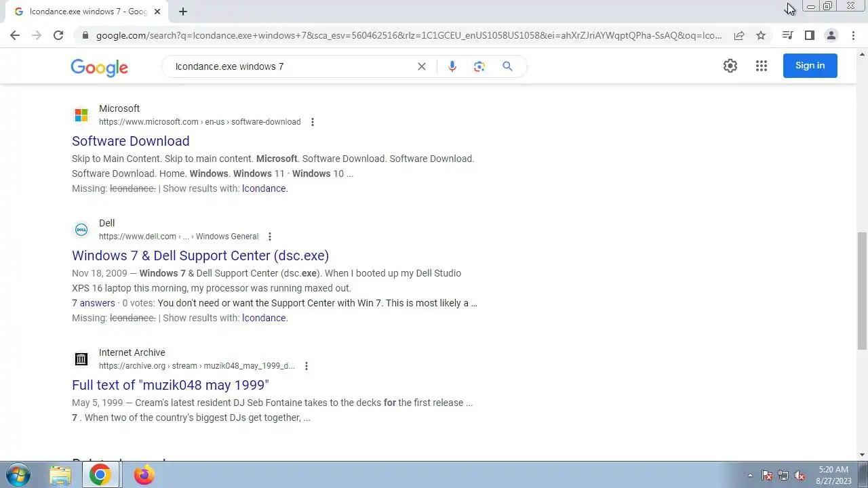Click Icondance link under Microsoft result

point(264,188)
